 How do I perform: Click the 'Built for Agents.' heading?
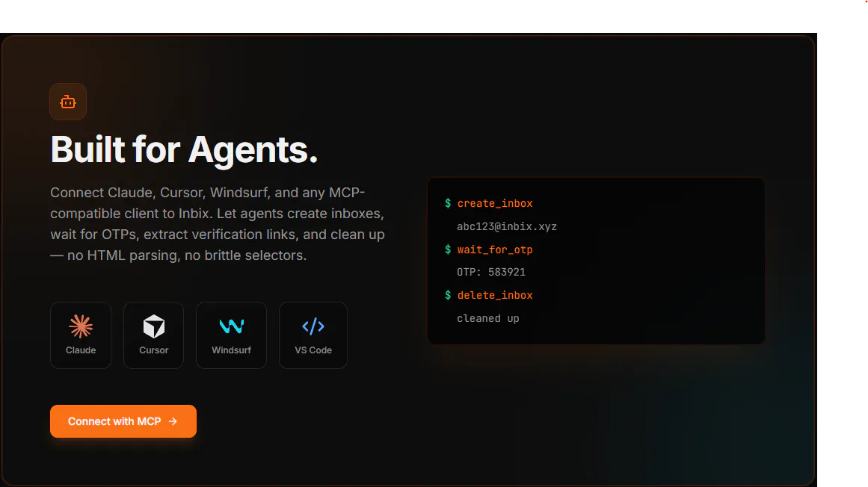[x=184, y=149]
